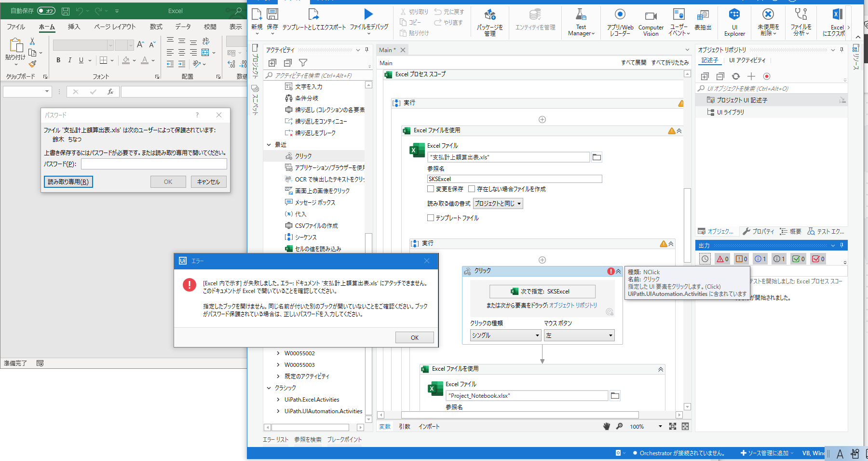This screenshot has width=868, height=461.
Task: Open the クリックの種類 シングル dropdown
Action: 505,335
